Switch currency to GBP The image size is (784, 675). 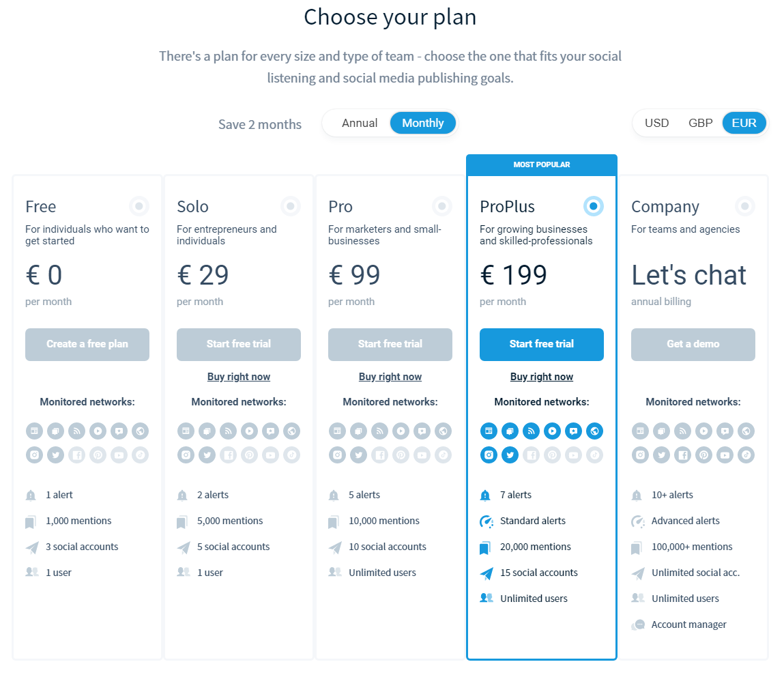pos(700,123)
